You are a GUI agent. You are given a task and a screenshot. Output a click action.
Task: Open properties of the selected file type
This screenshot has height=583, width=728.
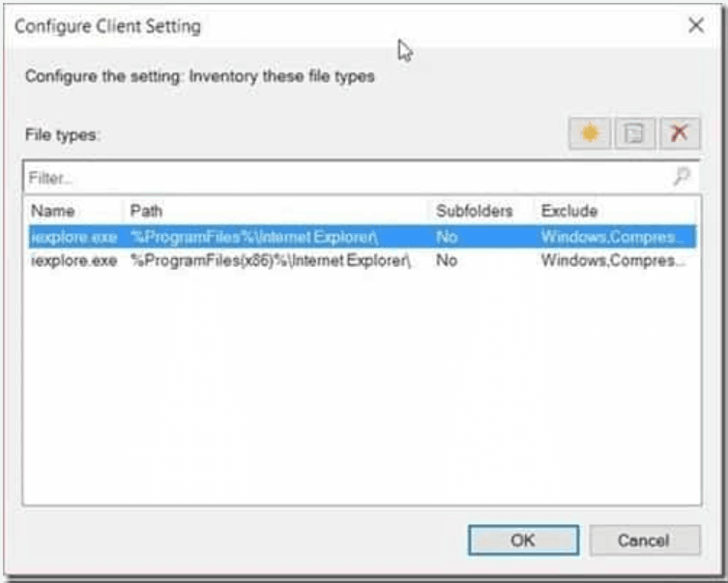pyautogui.click(x=634, y=133)
